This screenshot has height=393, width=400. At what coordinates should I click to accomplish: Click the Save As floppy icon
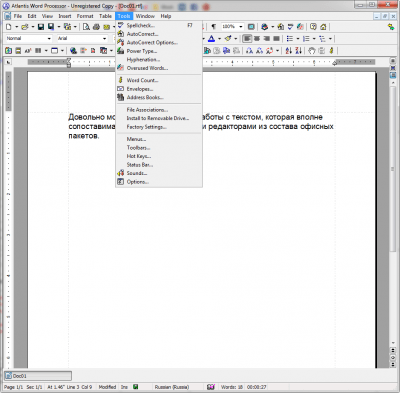(51, 27)
